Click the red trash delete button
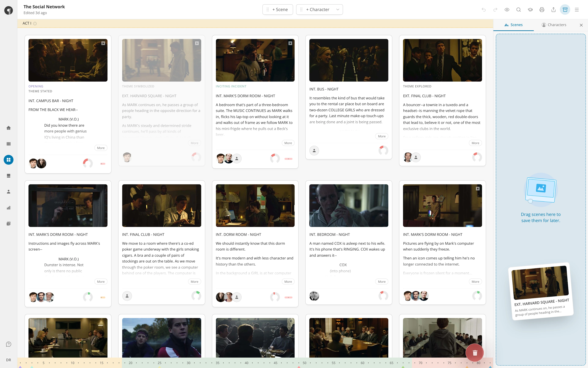The image size is (588, 368). [475, 353]
